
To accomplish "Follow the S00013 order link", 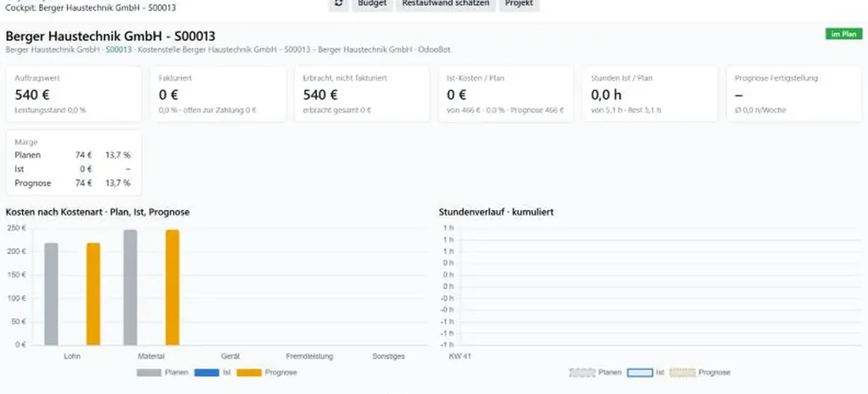I will [119, 50].
